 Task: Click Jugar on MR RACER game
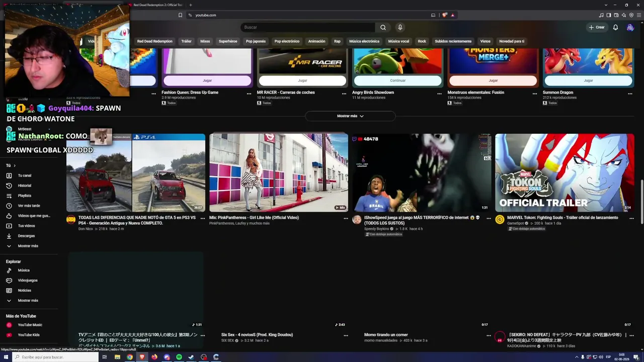click(x=302, y=80)
